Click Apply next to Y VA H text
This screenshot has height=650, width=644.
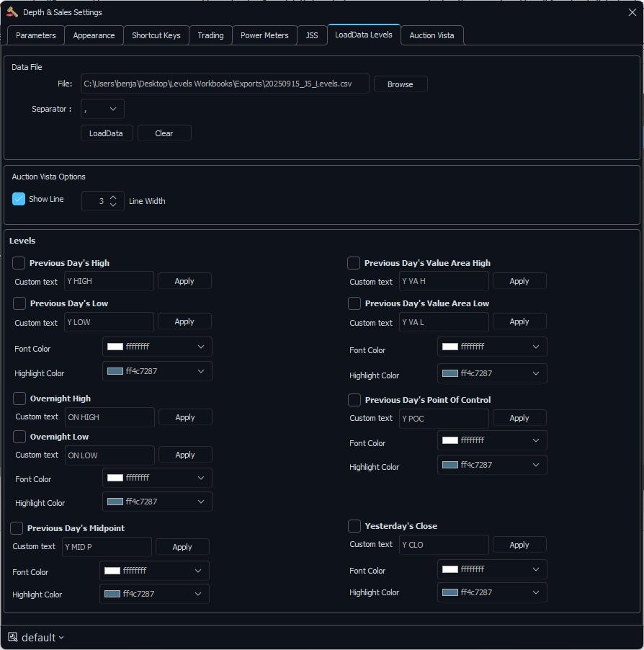point(519,281)
